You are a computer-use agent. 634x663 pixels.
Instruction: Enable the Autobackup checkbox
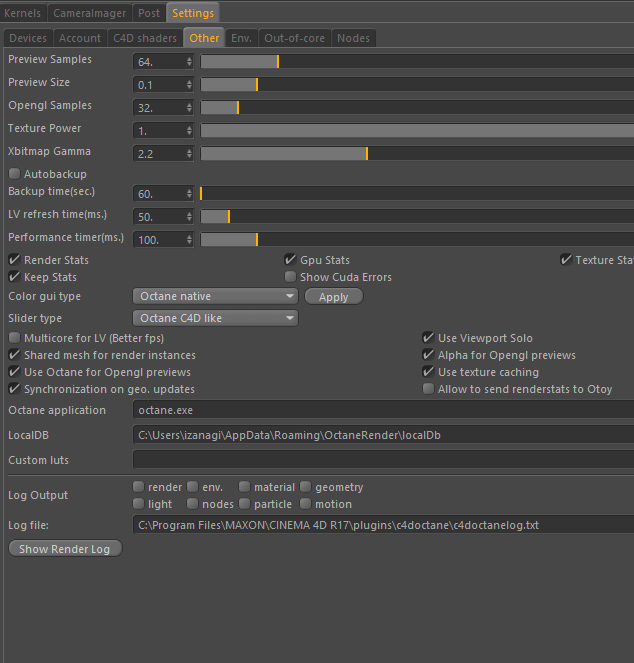pos(14,173)
